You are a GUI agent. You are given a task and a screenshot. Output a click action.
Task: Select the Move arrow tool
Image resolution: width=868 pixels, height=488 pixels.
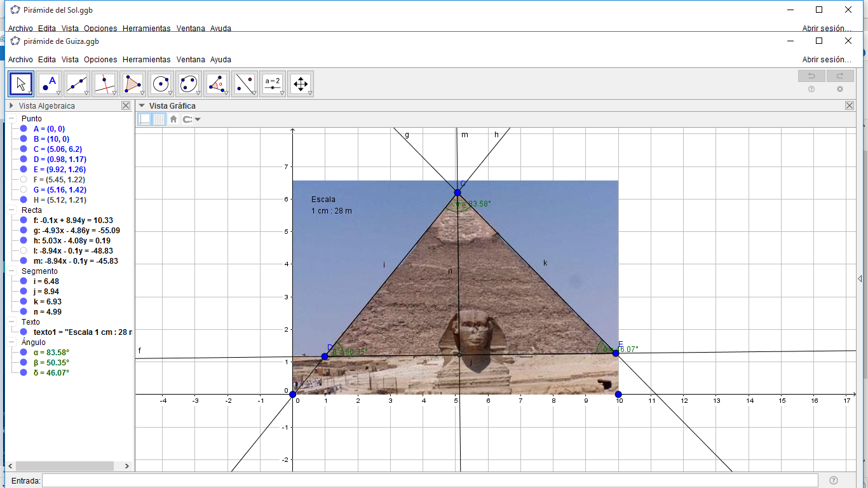point(21,83)
